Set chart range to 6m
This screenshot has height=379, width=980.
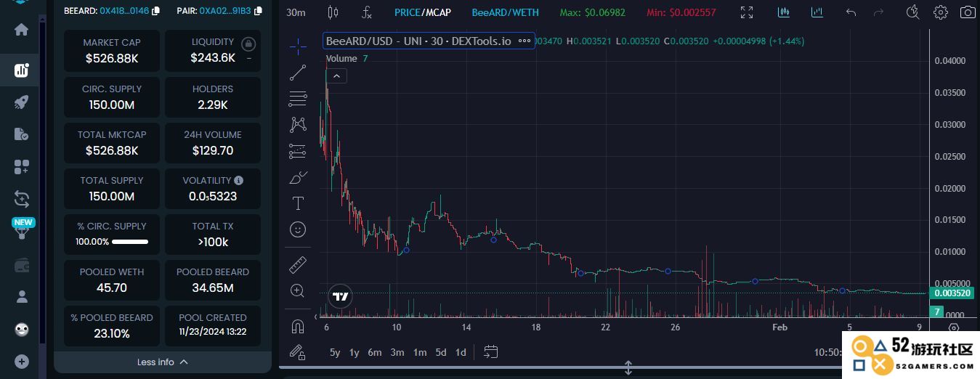[375, 352]
